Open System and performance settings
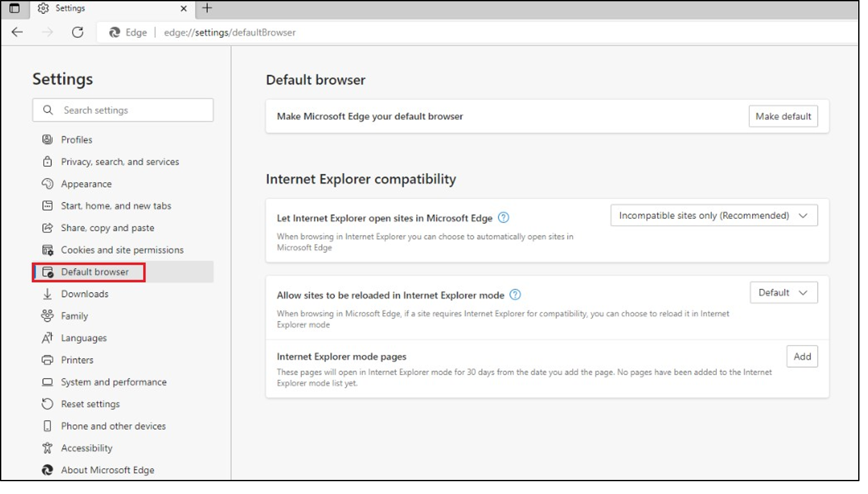Viewport: 868px width, 494px height. click(x=123, y=382)
